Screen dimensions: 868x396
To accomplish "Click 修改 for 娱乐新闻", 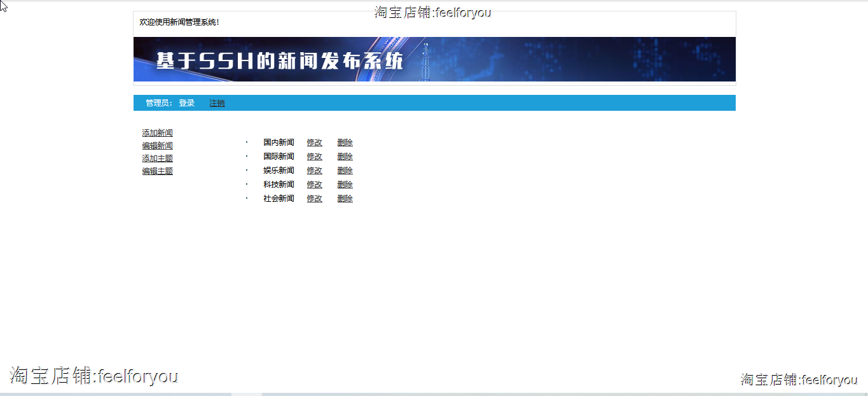I will [314, 171].
